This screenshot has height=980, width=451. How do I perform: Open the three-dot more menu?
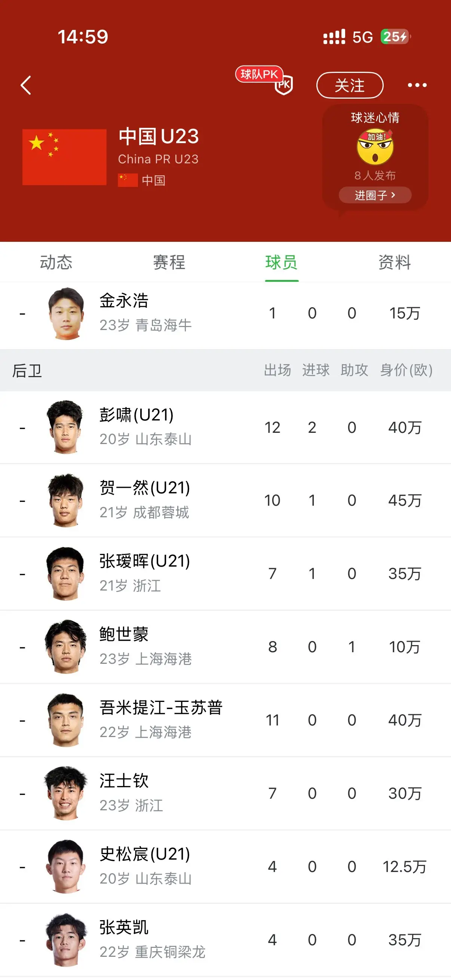click(x=417, y=85)
